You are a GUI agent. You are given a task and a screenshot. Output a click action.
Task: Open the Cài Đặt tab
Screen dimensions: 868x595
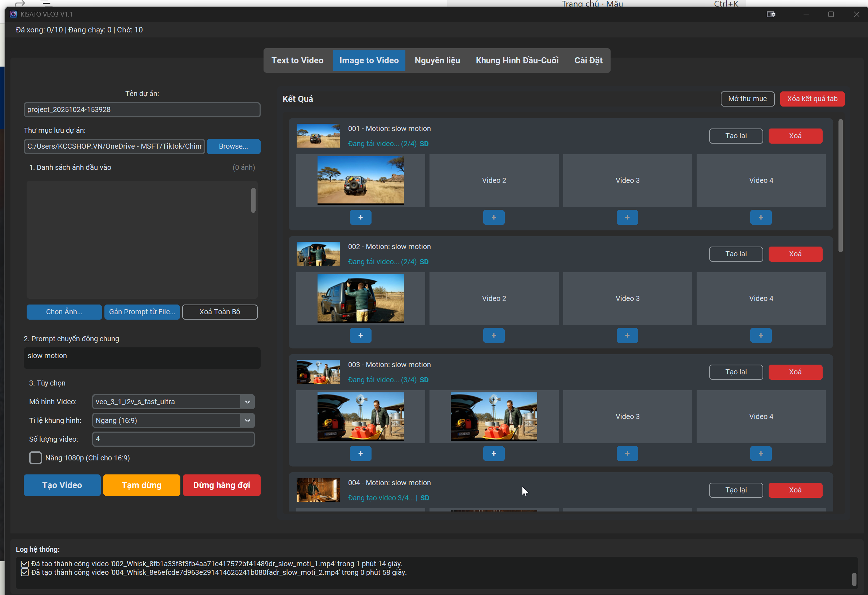click(x=588, y=60)
